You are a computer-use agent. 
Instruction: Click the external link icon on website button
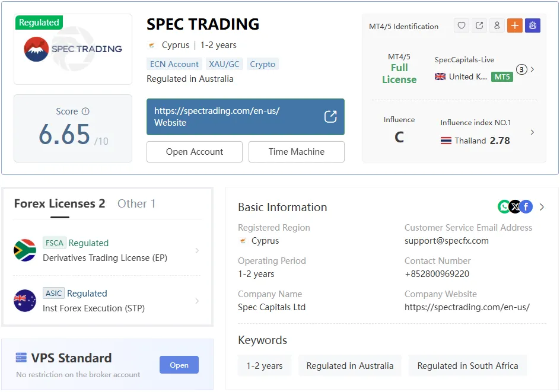pyautogui.click(x=330, y=116)
